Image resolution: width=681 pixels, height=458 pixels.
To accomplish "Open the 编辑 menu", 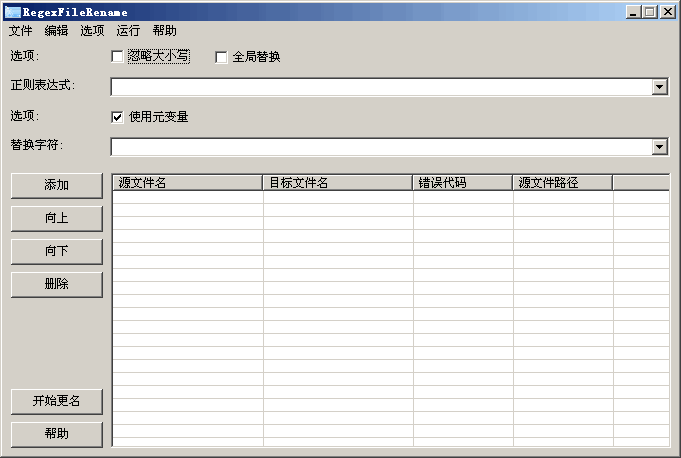I will coord(56,31).
